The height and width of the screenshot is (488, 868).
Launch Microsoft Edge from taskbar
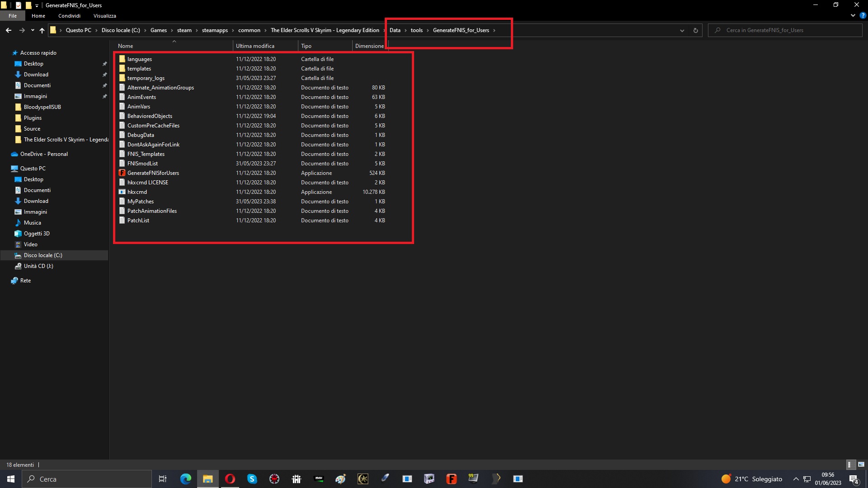pyautogui.click(x=185, y=479)
